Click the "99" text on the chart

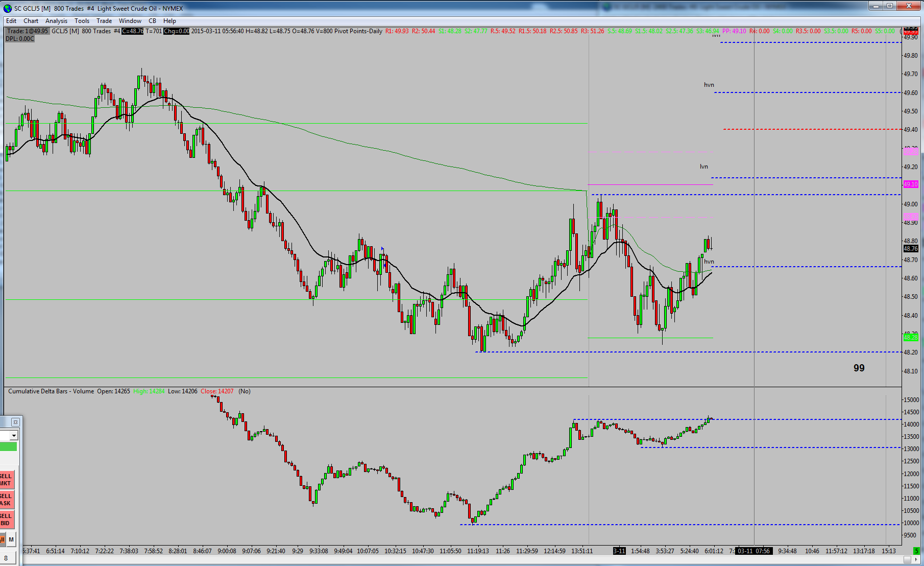click(859, 368)
